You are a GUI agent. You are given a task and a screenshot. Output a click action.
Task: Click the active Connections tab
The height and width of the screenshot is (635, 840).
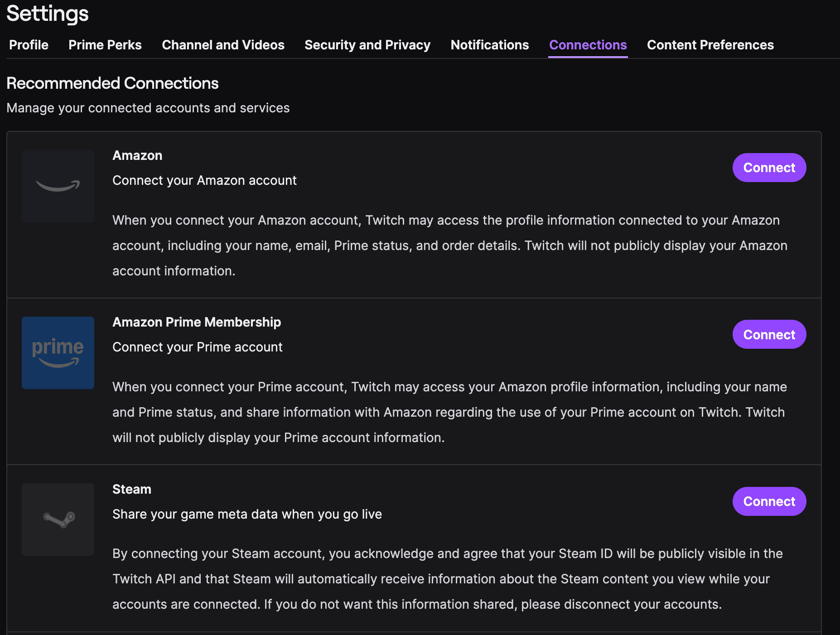coord(588,45)
